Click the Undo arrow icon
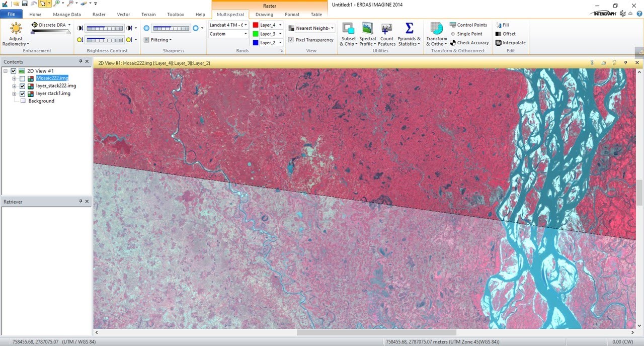Image resolution: width=644 pixels, height=362 pixels. tap(33, 4)
